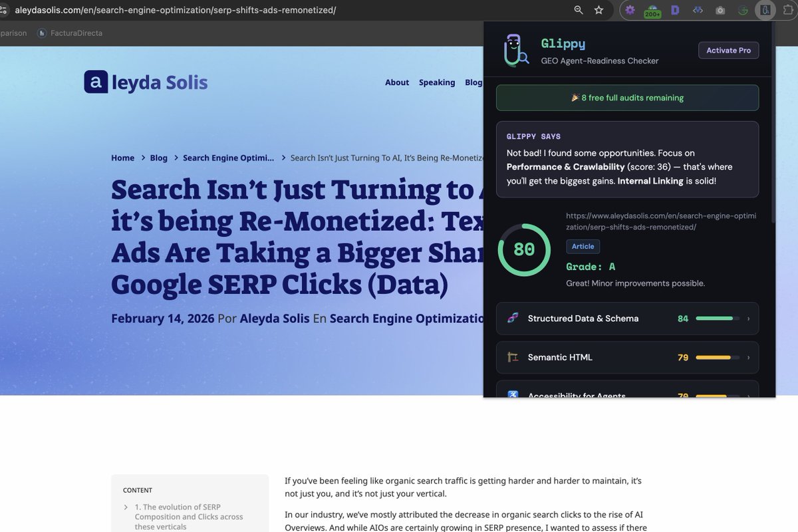Click the URL in the address bar
This screenshot has height=532, width=798.
(x=176, y=10)
